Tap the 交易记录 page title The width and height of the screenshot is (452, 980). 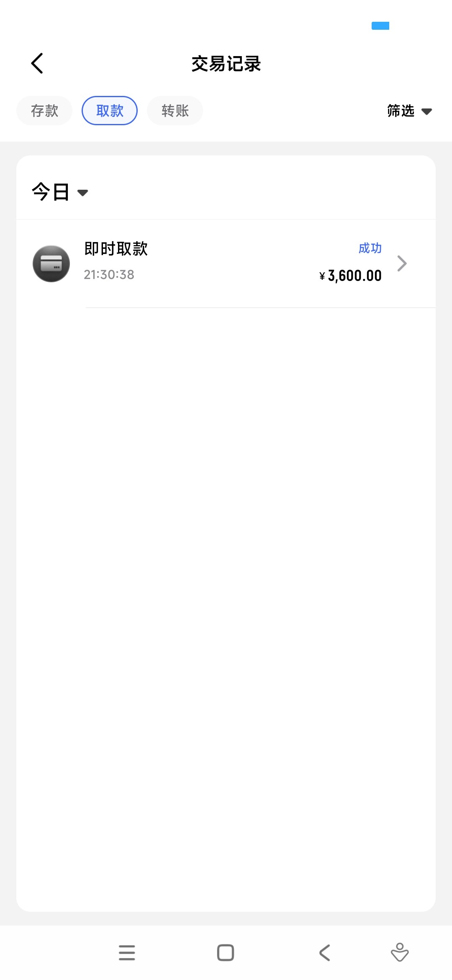click(226, 64)
